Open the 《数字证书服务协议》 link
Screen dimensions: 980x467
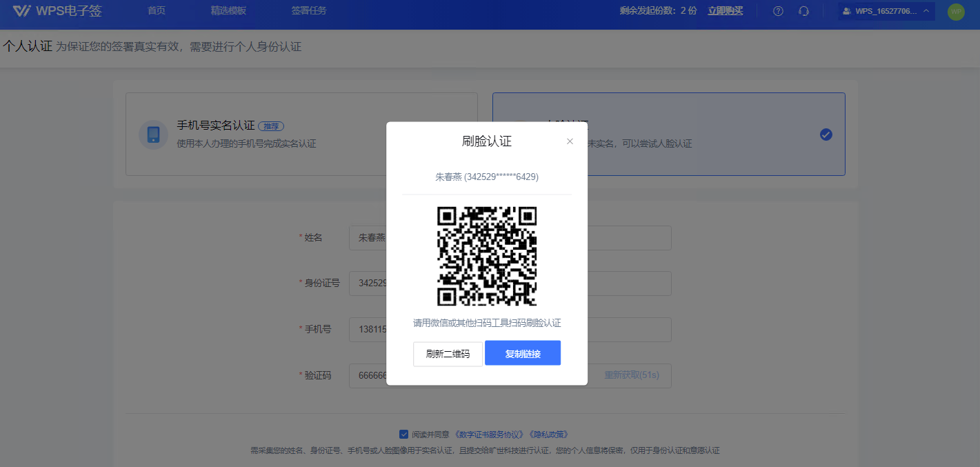tap(490, 435)
